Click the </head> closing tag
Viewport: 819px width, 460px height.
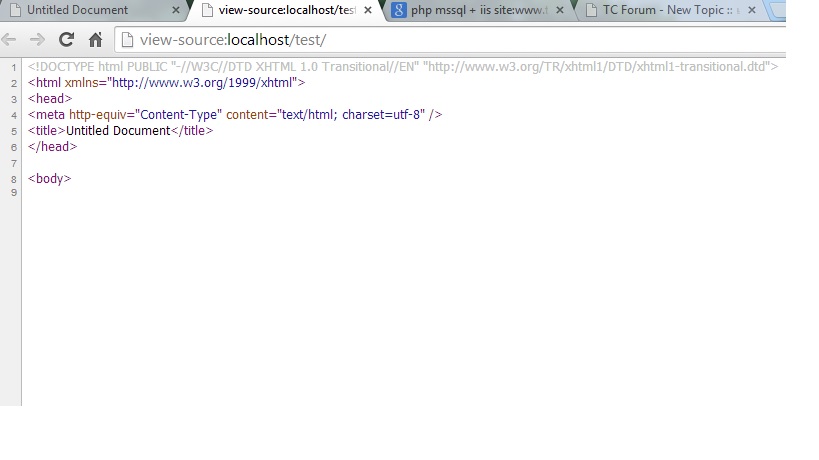click(x=52, y=147)
